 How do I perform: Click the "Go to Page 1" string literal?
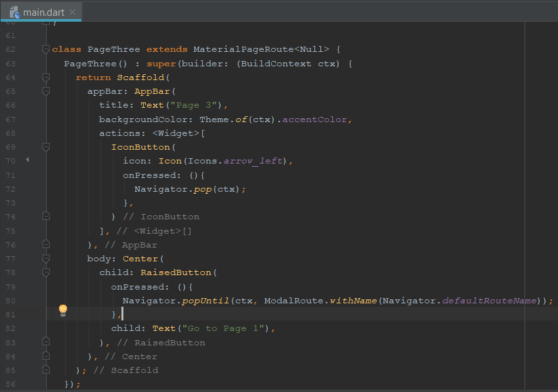coord(223,328)
